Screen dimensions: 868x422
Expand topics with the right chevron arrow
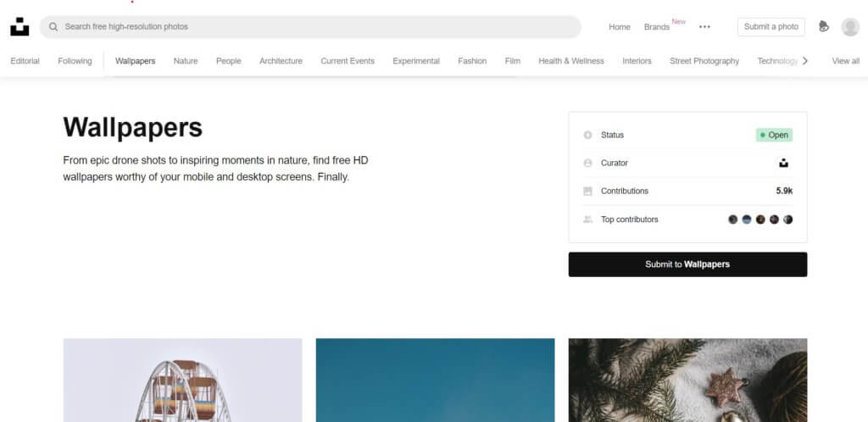tap(805, 61)
